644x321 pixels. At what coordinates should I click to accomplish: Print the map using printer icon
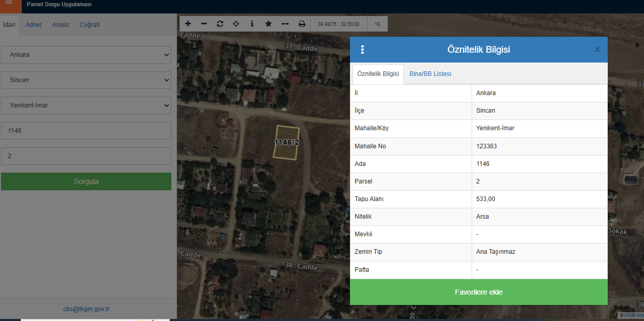coord(302,24)
